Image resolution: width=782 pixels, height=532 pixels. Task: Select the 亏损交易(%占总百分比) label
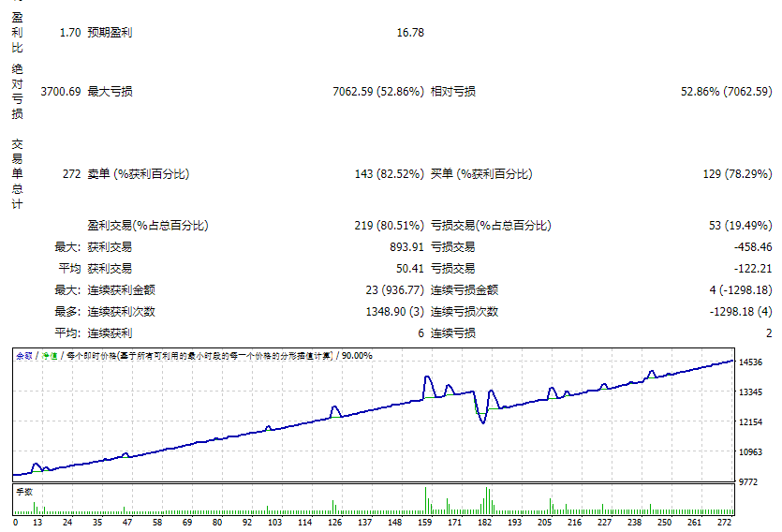pos(491,226)
